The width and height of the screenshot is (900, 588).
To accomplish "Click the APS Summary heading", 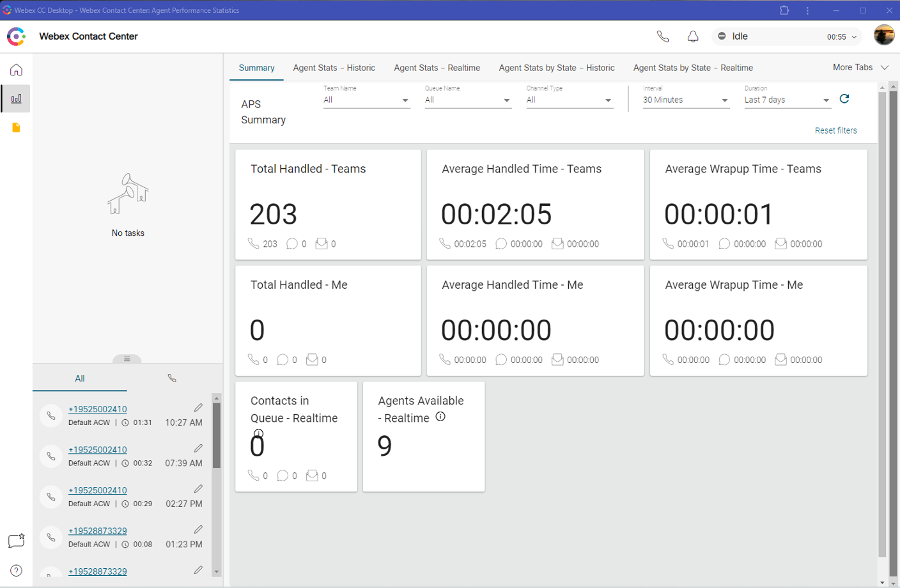I will [263, 112].
